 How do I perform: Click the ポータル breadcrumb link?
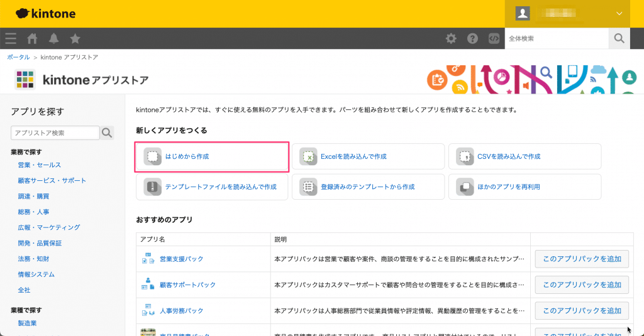[x=18, y=57]
